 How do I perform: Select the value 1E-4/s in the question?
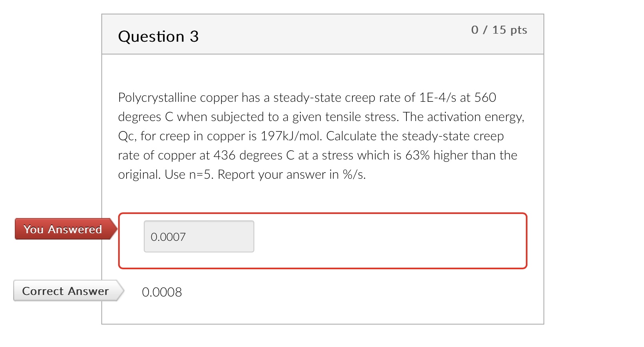coord(437,97)
